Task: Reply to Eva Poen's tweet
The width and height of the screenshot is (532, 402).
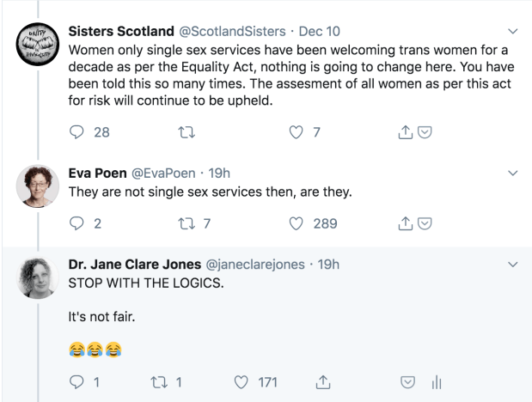Action: pos(74,222)
